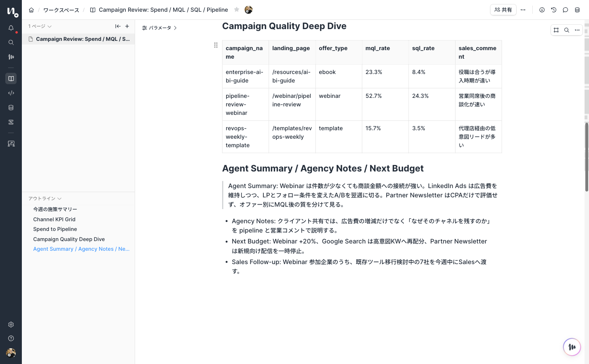Add a new page with plus icon
Viewport: 589px width, 364px height.
pos(127,26)
